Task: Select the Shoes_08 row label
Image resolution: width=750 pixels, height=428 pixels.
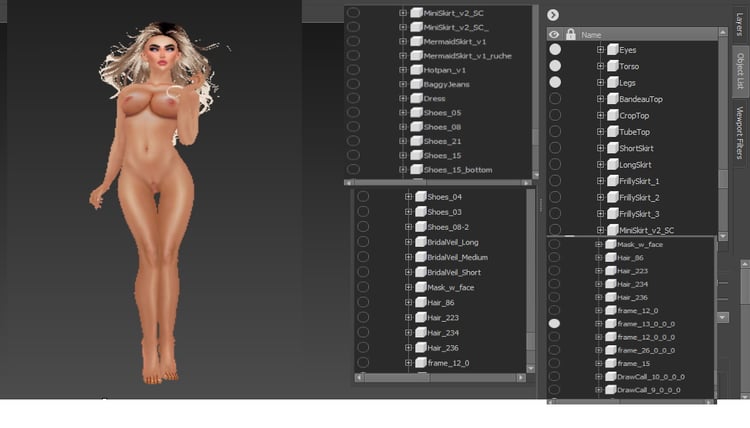Action: 442,127
